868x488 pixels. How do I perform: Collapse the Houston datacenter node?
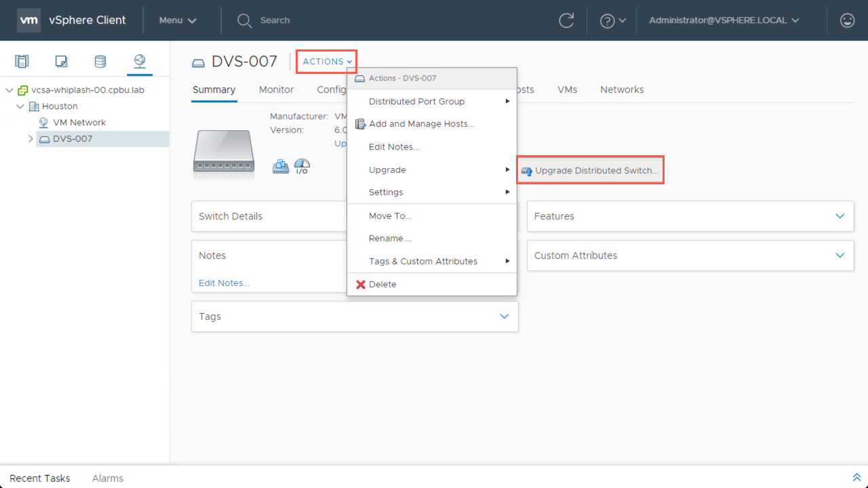tap(20, 106)
